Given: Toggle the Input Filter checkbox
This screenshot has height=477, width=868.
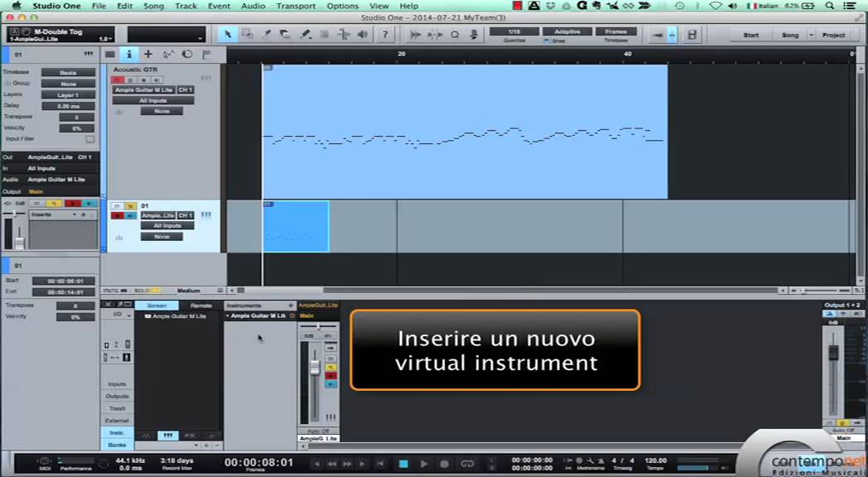Looking at the screenshot, I should click(89, 139).
